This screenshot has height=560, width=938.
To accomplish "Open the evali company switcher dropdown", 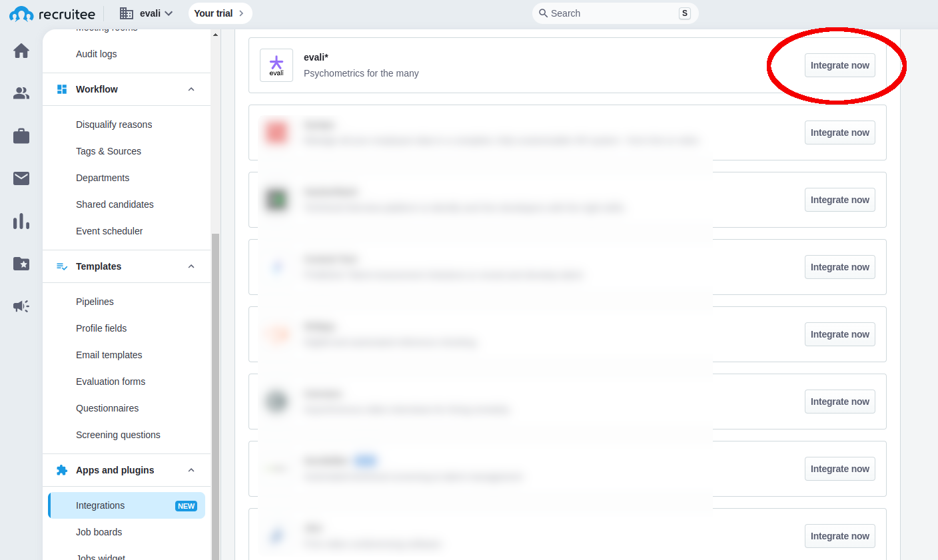I will [x=147, y=13].
